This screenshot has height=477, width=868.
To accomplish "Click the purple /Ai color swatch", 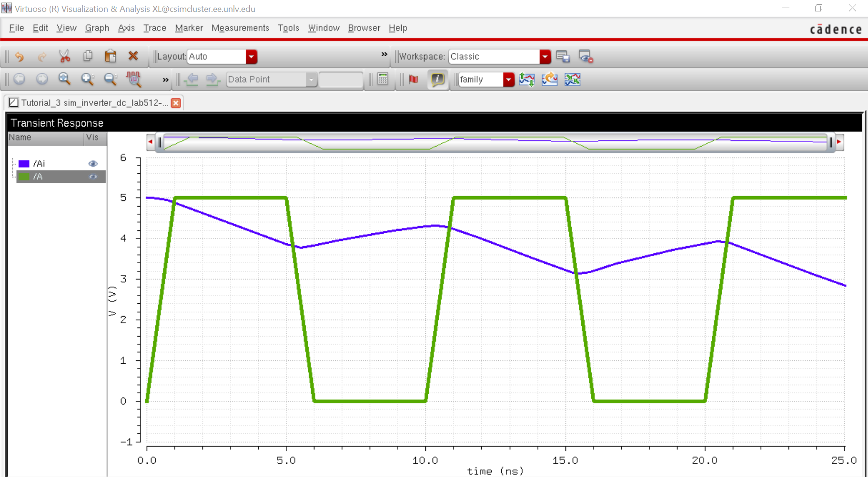I will 24,164.
